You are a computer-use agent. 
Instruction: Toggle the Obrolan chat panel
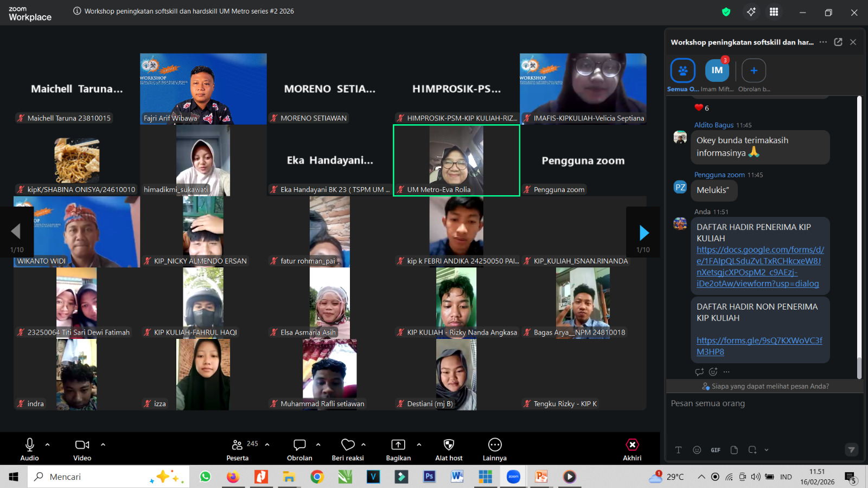pyautogui.click(x=299, y=450)
